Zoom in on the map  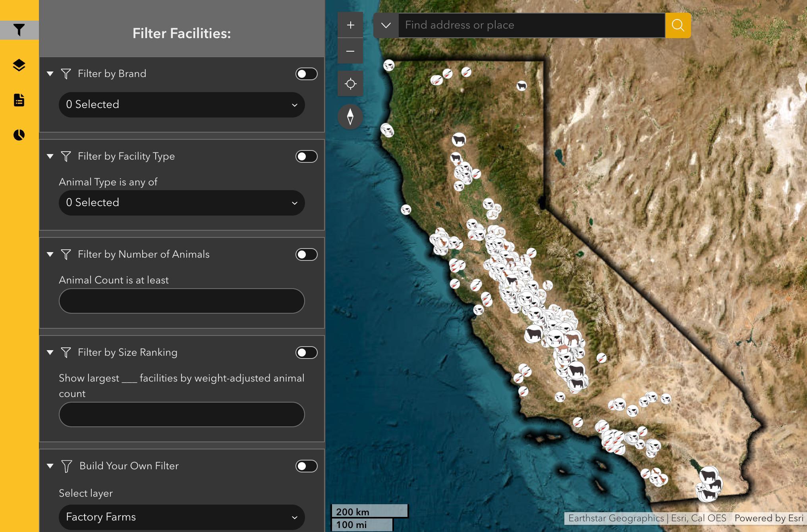click(350, 25)
